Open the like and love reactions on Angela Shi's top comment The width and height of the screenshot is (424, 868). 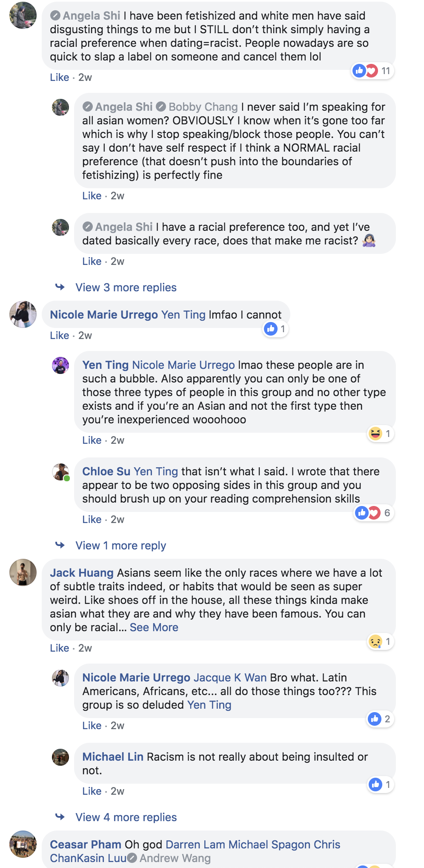[372, 71]
